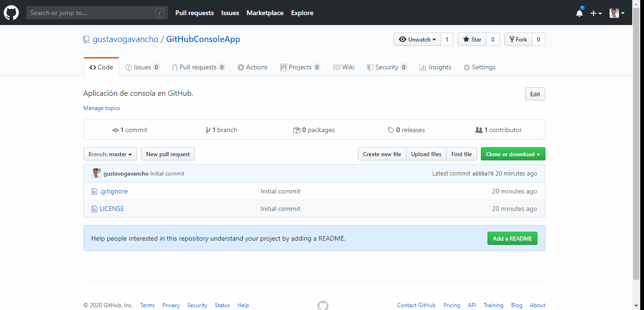Screen dimensions: 644x310
Task: Click Add a README button
Action: click(512, 238)
